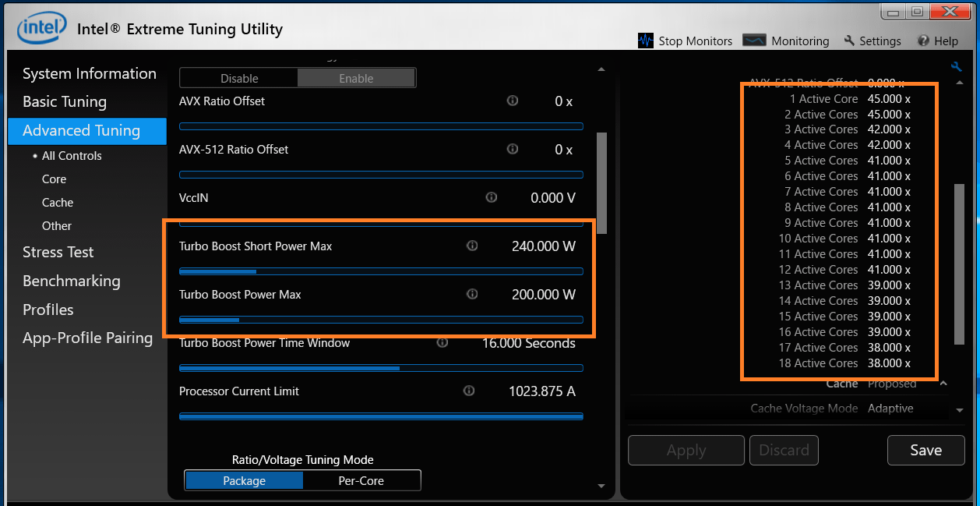The image size is (980, 506).
Task: Click the Stop Monitors waveform icon
Action: (646, 41)
